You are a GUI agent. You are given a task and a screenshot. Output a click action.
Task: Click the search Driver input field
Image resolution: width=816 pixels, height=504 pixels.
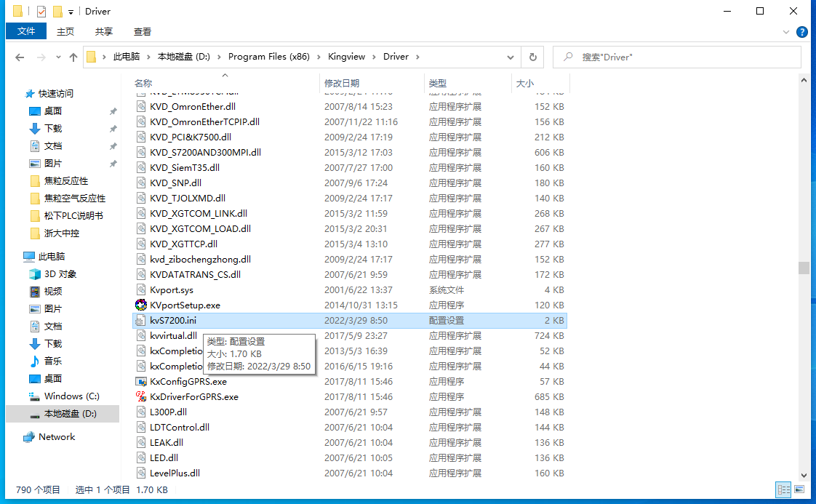[x=676, y=57]
